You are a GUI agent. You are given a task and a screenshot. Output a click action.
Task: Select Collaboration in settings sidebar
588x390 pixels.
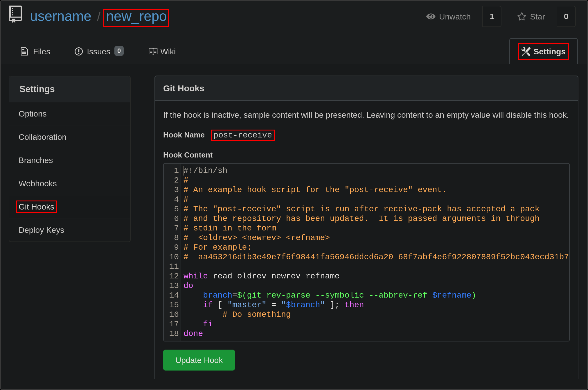[42, 137]
